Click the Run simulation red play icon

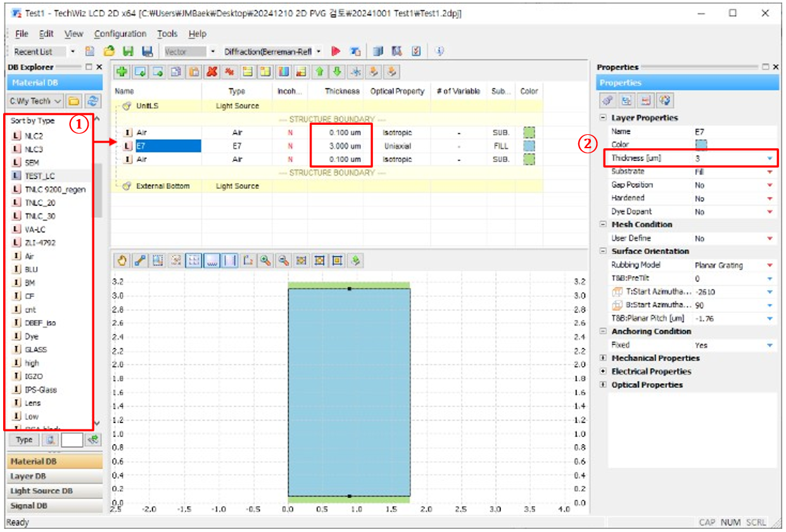(x=336, y=51)
